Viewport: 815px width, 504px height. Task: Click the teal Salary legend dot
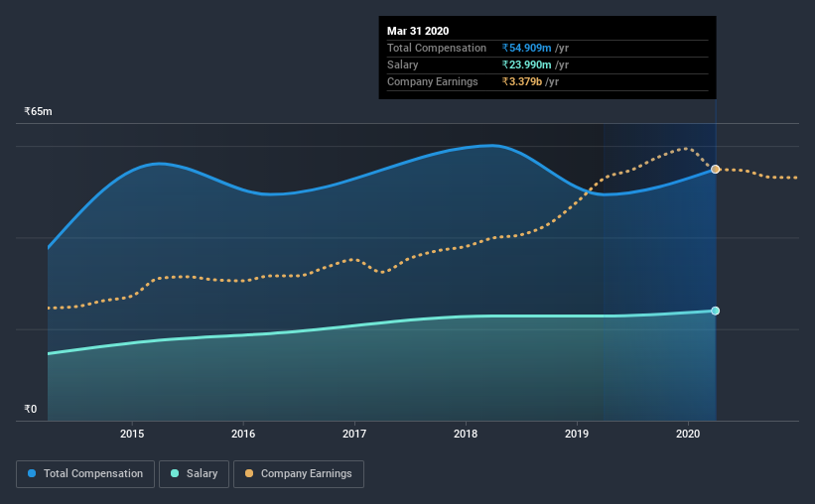[175, 473]
